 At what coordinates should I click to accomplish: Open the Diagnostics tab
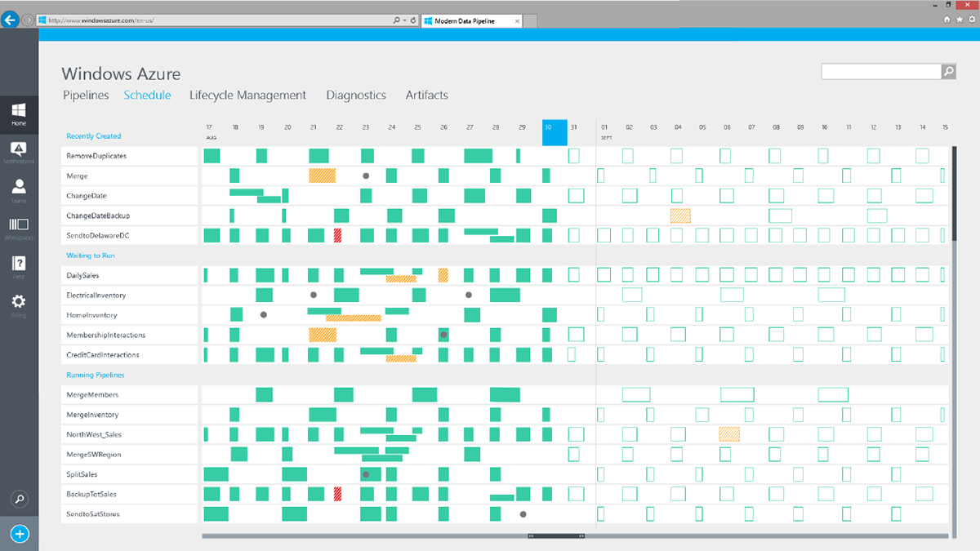356,96
